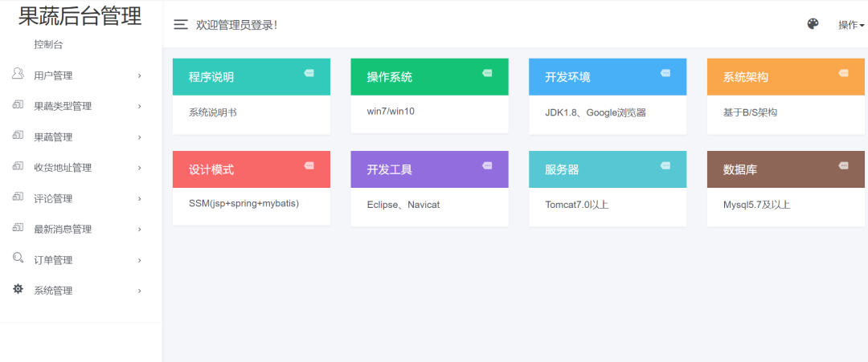
Task: Click the tag icon on 设计模式 card
Action: [309, 165]
